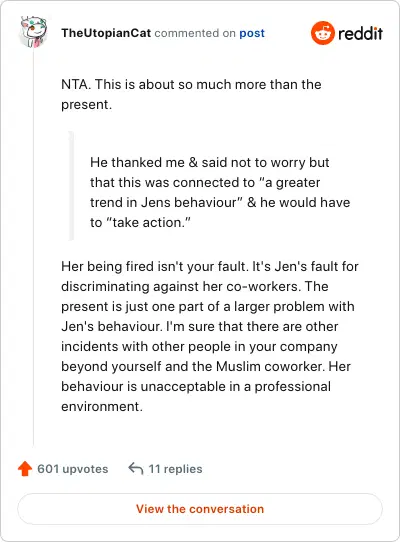Click the reply arrow icon
This screenshot has width=400, height=542.
coord(136,469)
